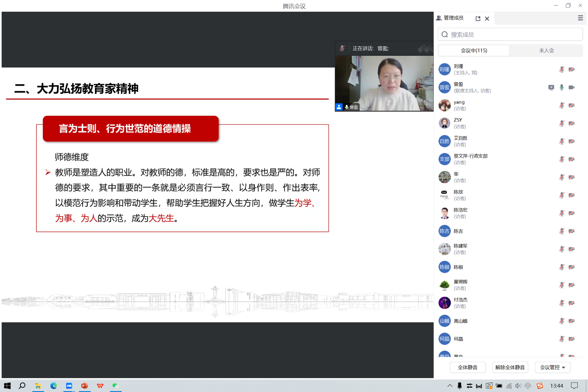The height and width of the screenshot is (392, 588).
Task: Expand the 会议管控 dropdown
Action: 552,367
